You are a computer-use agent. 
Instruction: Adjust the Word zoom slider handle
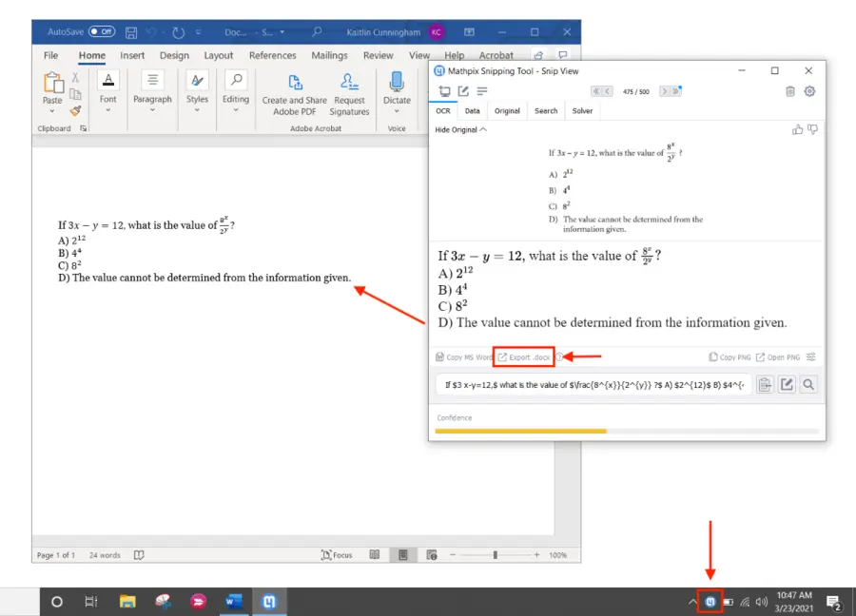496,555
